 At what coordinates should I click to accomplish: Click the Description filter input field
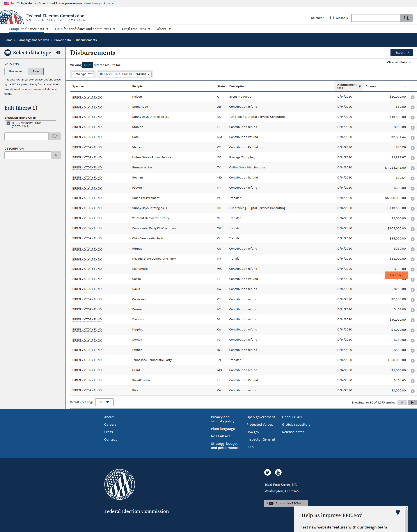(x=28, y=155)
